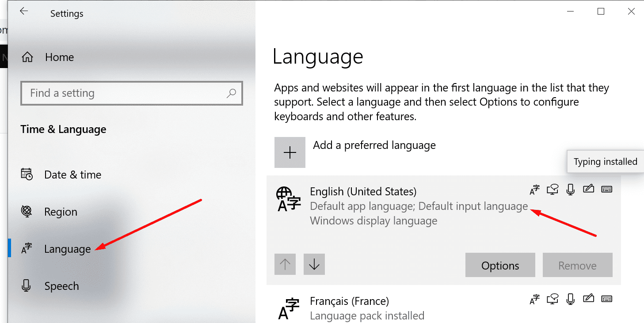Click English speech recognition microphone icon
This screenshot has height=323, width=644.
click(x=571, y=190)
